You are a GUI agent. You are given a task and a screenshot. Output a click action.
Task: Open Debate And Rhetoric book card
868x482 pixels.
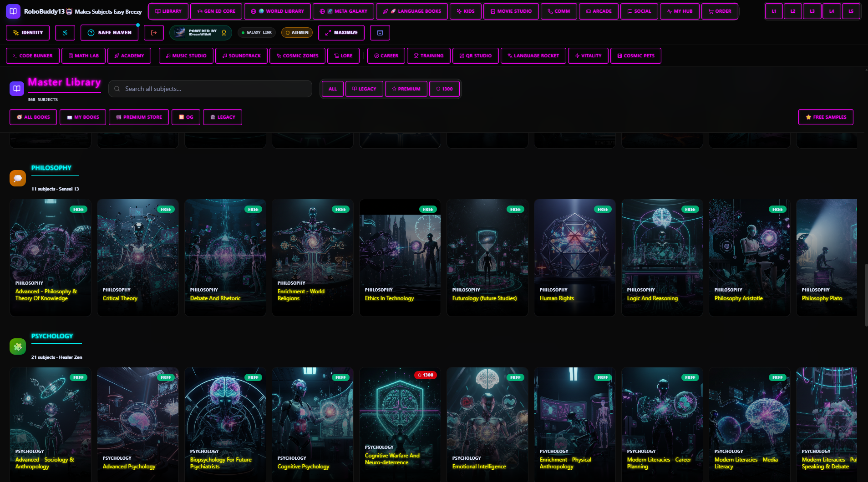[225, 258]
